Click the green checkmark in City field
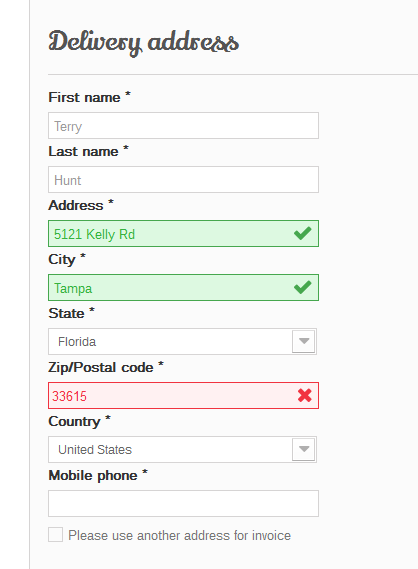The height and width of the screenshot is (569, 418). click(x=303, y=287)
